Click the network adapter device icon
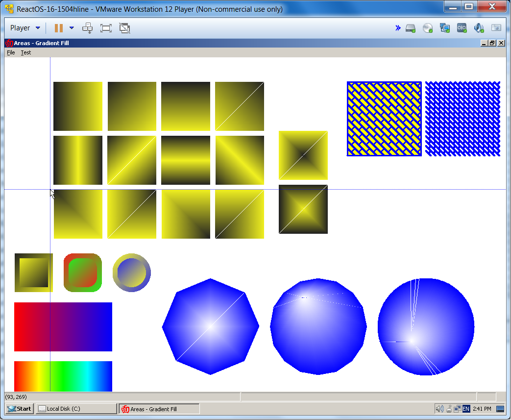This screenshot has width=511, height=420. pyautogui.click(x=445, y=28)
